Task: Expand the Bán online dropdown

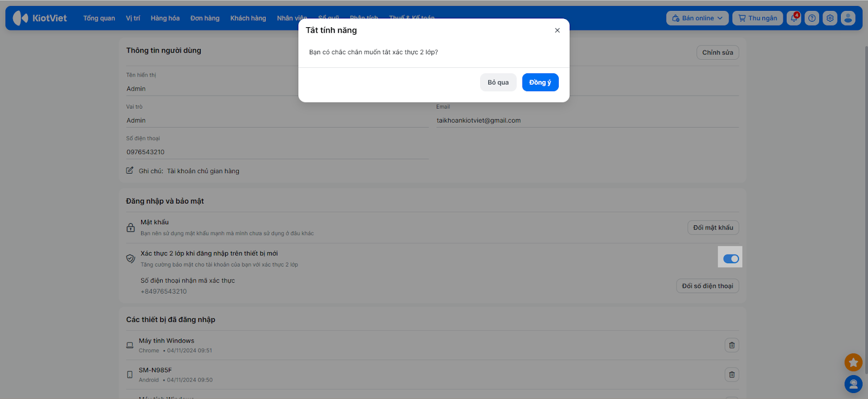Action: click(697, 18)
